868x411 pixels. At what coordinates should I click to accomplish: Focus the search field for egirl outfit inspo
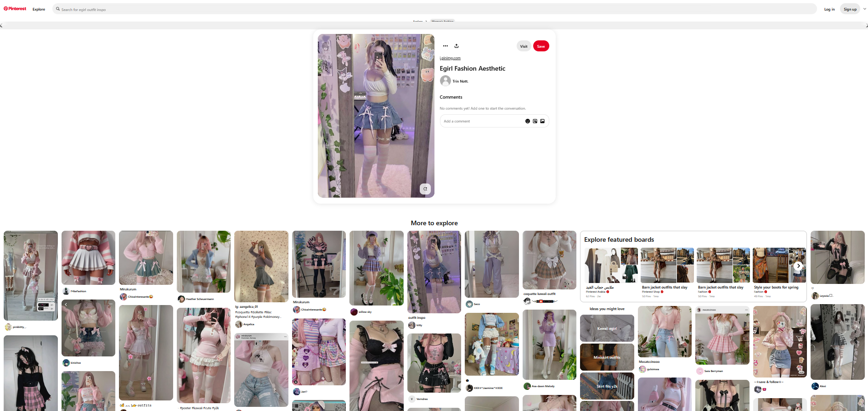point(435,9)
